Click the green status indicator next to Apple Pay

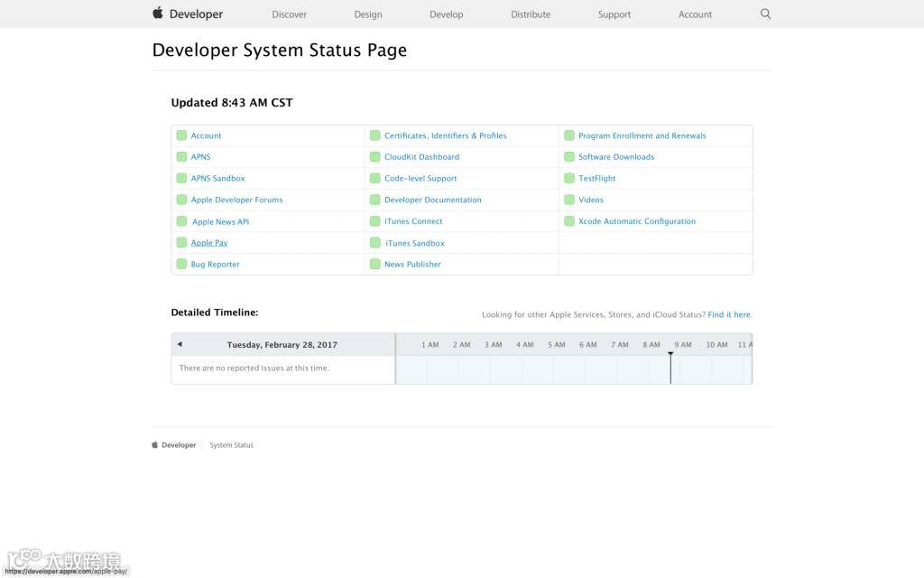(181, 242)
